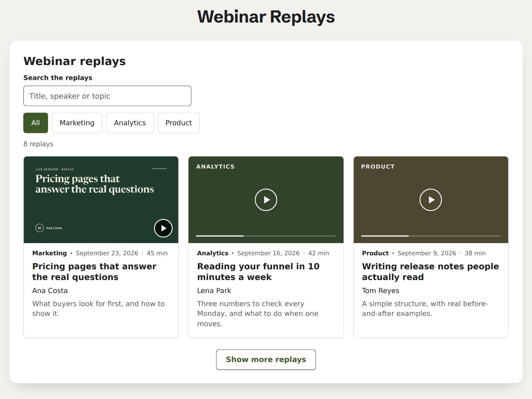532x399 pixels.
Task: Open Writing release notes people actually read title
Action: coord(430,272)
